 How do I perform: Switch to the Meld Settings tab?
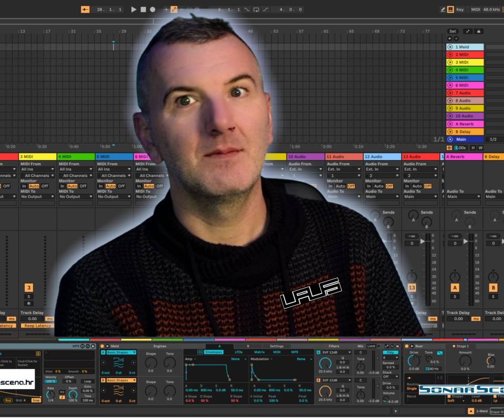[x=277, y=346]
